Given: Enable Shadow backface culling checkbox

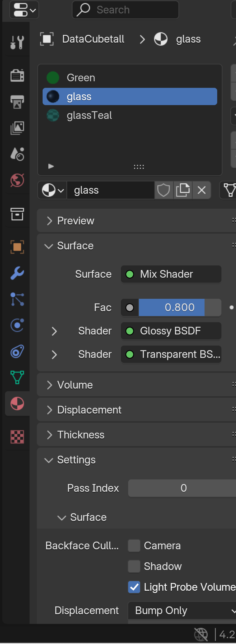Looking at the screenshot, I should coord(134,566).
